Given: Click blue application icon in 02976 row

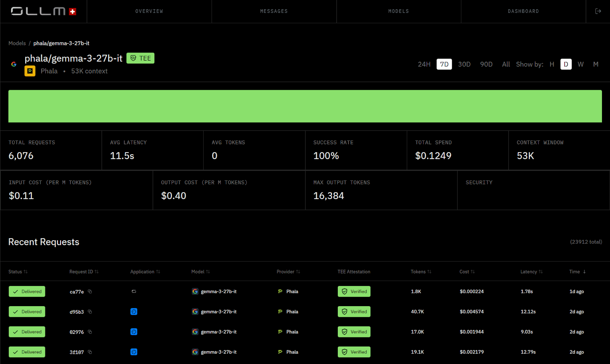Looking at the screenshot, I should pyautogui.click(x=134, y=332).
